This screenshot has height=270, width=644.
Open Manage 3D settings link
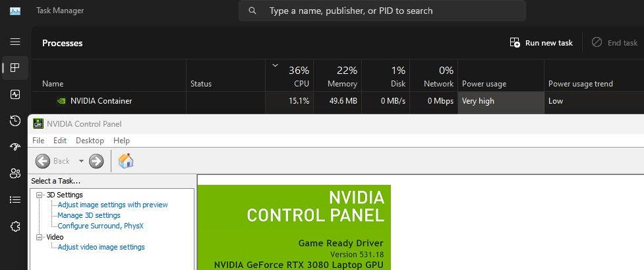(89, 215)
